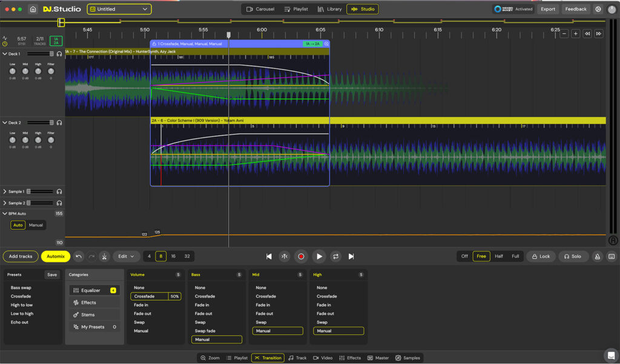Open the Edit dropdown menu

(x=126, y=256)
